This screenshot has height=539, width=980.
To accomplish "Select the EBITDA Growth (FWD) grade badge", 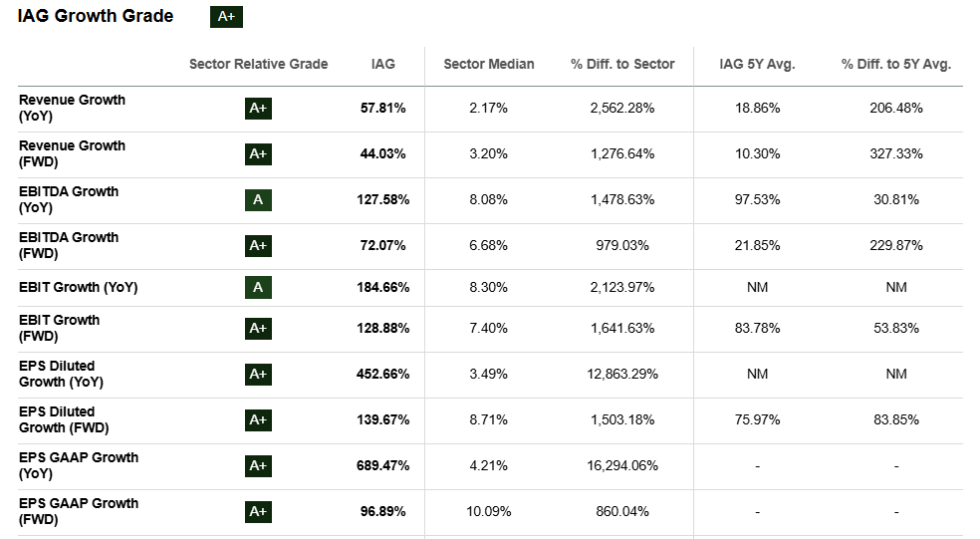I will click(x=258, y=245).
